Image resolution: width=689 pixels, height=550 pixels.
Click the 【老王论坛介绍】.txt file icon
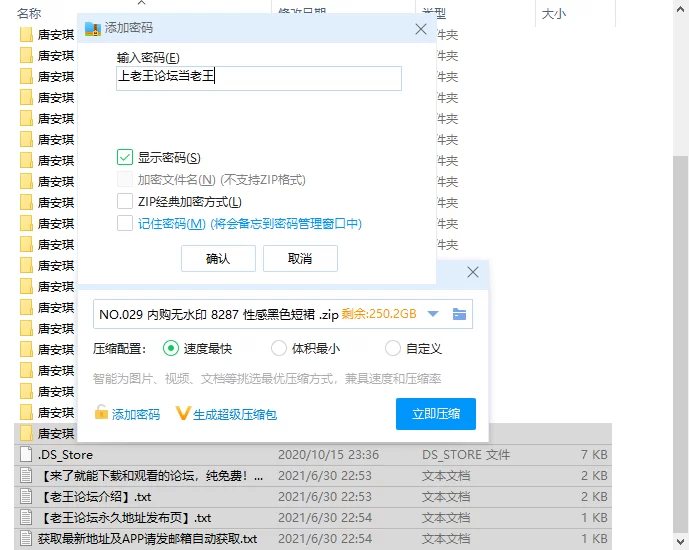(x=26, y=497)
